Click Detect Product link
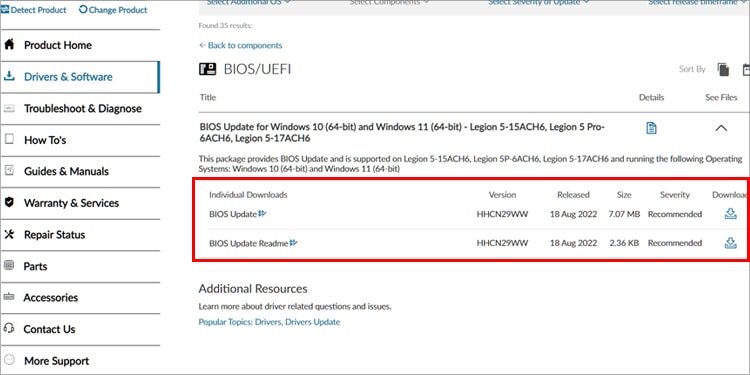Screen dimensions: 750x375 coord(33,10)
